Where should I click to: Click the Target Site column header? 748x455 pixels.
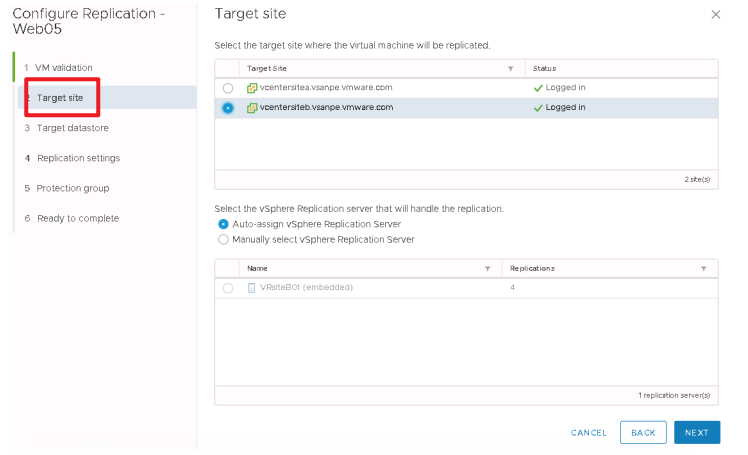[267, 69]
